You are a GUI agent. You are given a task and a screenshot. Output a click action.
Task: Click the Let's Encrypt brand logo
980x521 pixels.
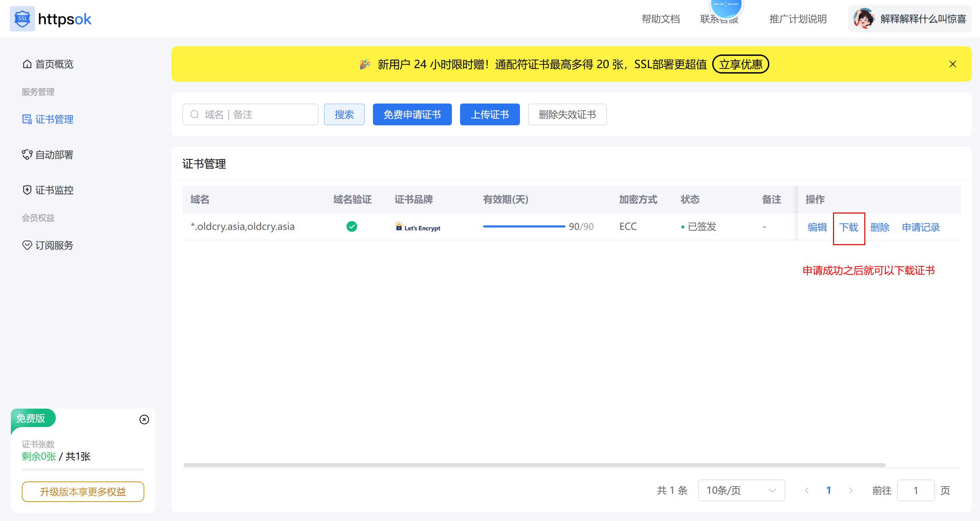point(417,226)
